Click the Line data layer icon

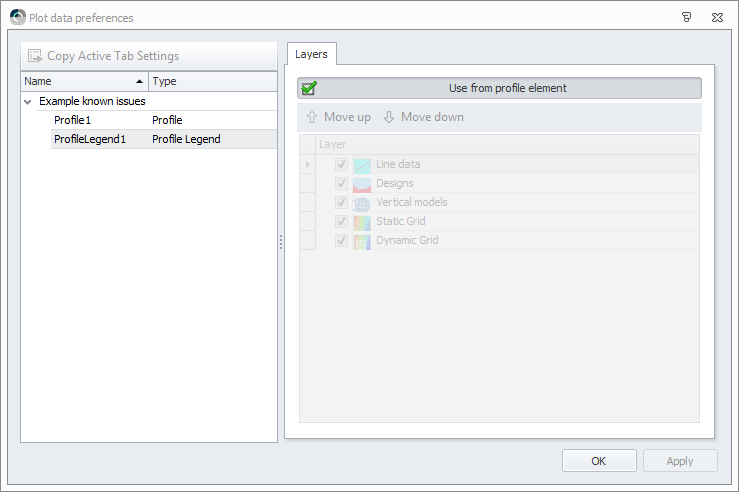coord(362,165)
